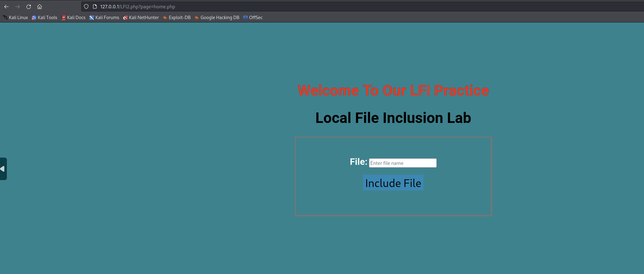Focus the Enter file name field
The image size is (644, 274).
(x=402, y=163)
